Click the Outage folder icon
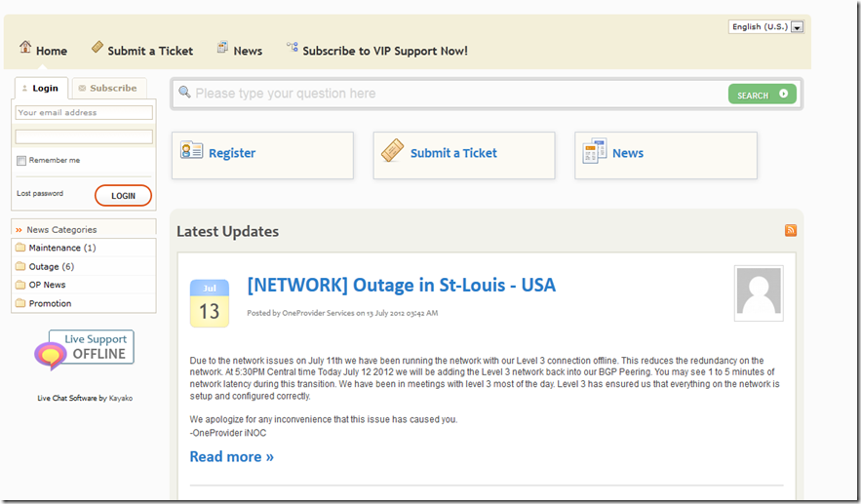 [20, 266]
